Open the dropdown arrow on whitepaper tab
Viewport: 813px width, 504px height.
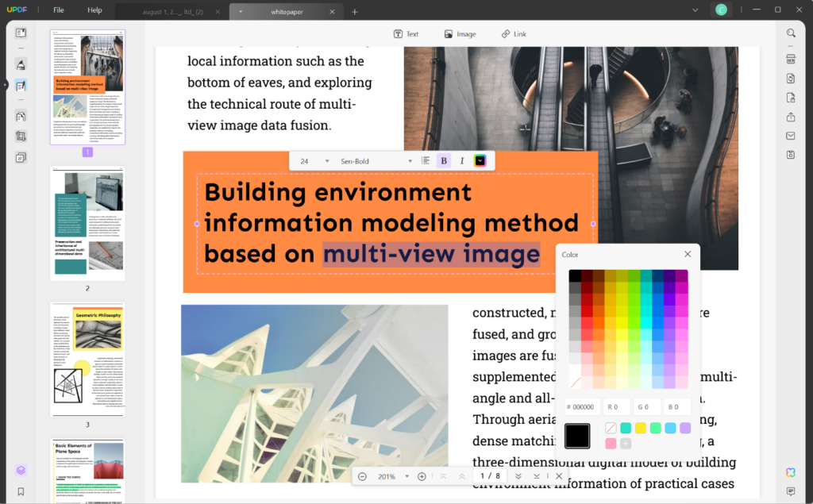click(241, 11)
